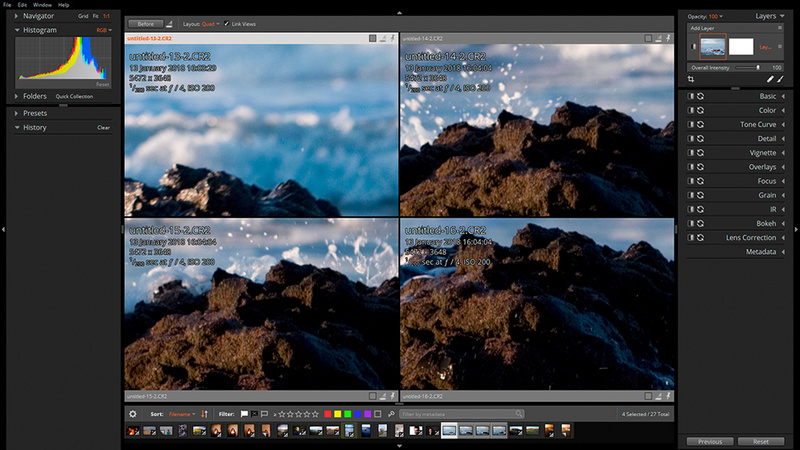800x450 pixels.
Task: Open the Edit menu
Action: click(21, 5)
